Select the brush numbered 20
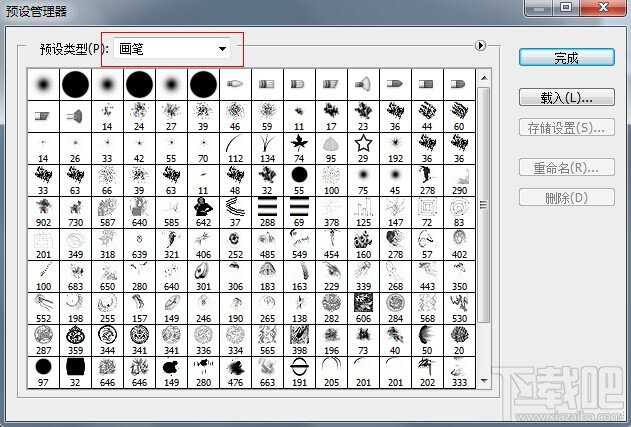Image resolution: width=631 pixels, height=427 pixels. pyautogui.click(x=460, y=340)
